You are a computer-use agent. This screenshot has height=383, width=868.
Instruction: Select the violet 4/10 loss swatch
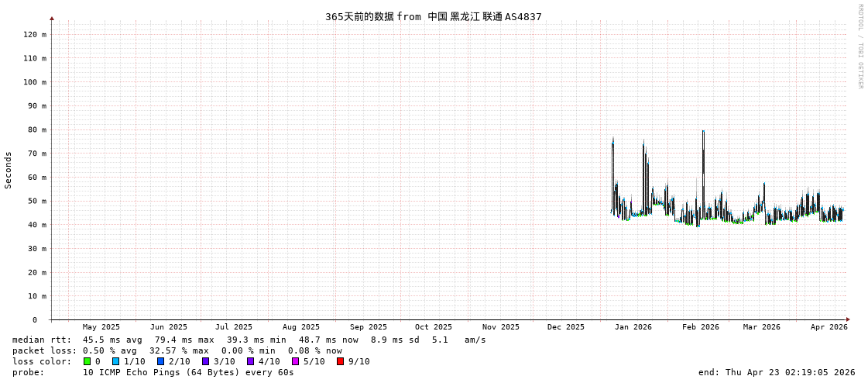tap(250, 361)
